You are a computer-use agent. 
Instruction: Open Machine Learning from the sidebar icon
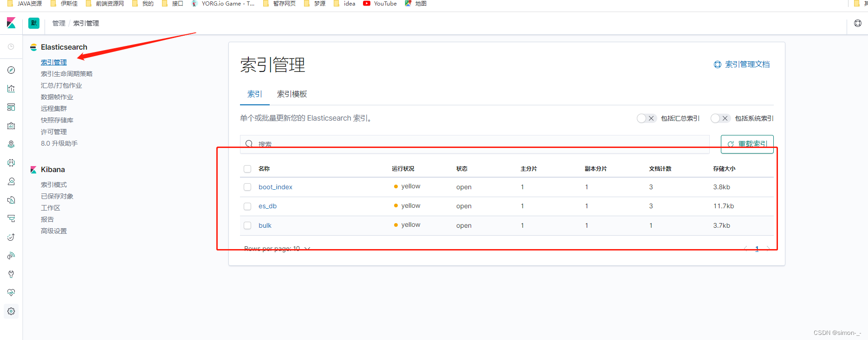coord(11,163)
